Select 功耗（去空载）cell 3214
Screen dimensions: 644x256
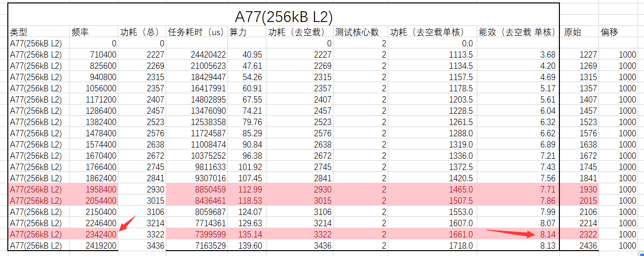[x=300, y=223]
